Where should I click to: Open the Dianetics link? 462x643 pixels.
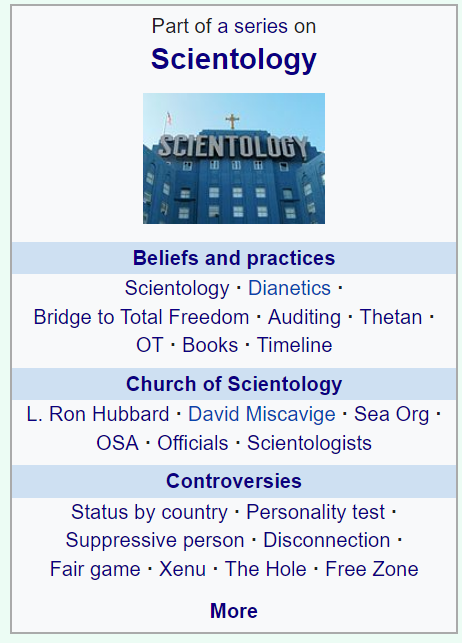[x=289, y=288]
